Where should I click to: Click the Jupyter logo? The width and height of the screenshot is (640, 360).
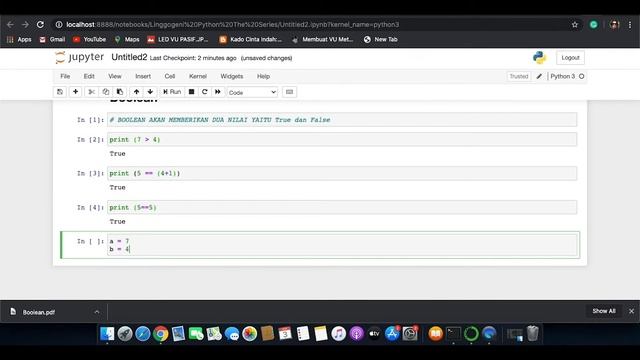click(80, 58)
